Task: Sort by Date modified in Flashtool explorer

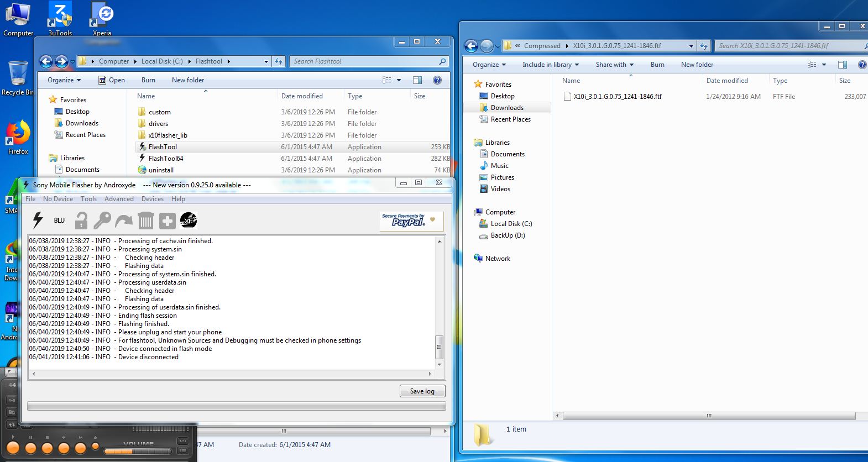Action: point(302,96)
